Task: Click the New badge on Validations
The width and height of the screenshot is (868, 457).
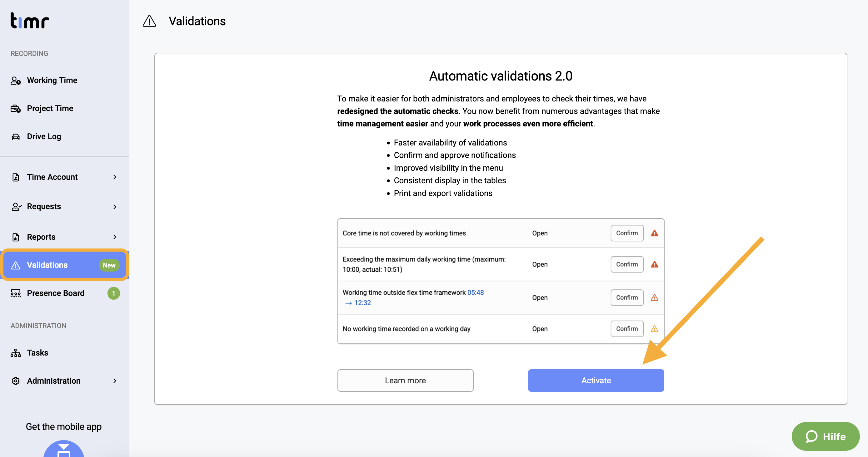Action: [109, 265]
